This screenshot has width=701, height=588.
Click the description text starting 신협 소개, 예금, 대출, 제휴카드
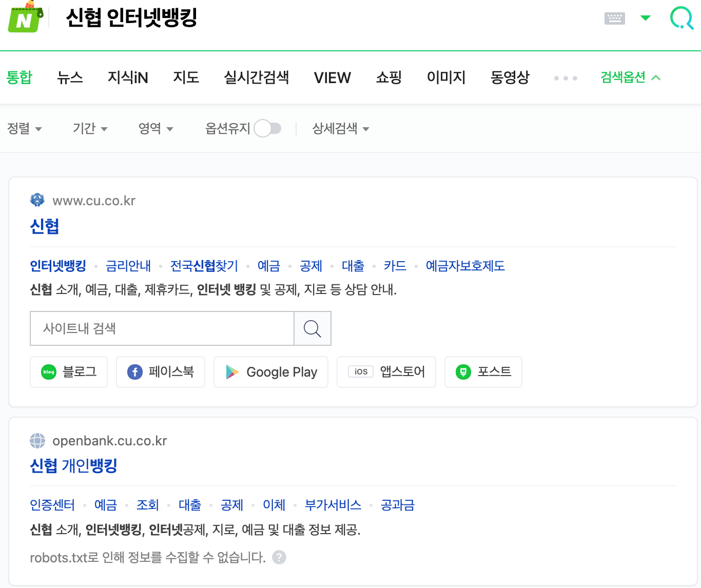pos(213,290)
